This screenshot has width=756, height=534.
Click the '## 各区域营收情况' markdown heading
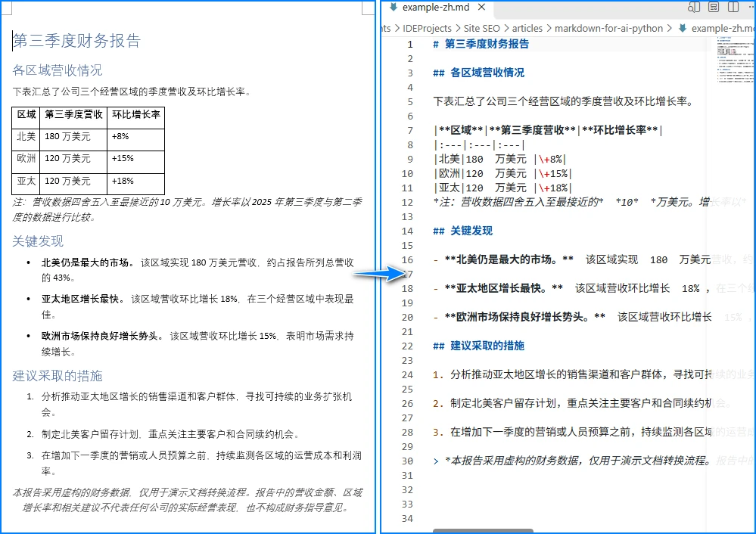(x=478, y=73)
